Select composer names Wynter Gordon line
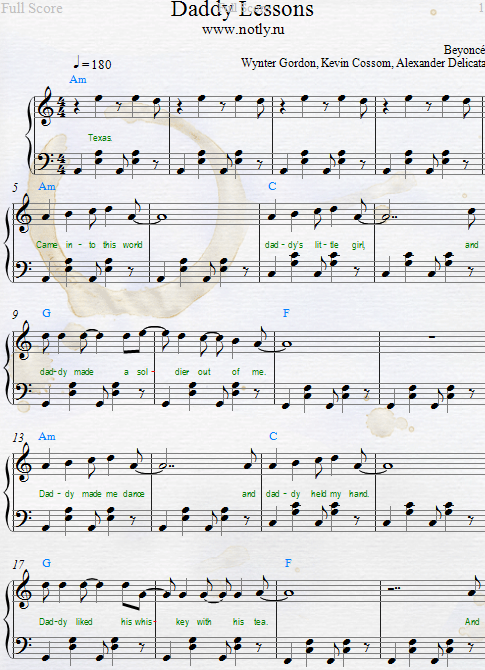The image size is (485, 670). [x=363, y=63]
